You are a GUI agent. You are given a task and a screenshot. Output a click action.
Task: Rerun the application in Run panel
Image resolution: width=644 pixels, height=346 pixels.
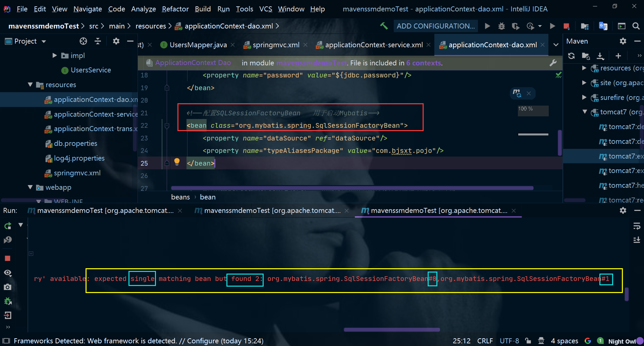click(7, 226)
